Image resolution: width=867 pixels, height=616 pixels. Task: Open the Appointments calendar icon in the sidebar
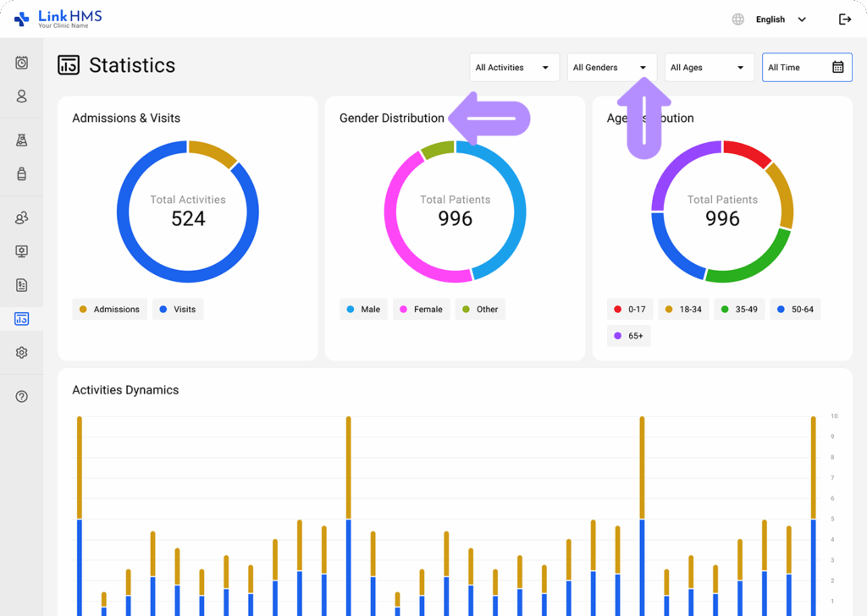[x=20, y=62]
